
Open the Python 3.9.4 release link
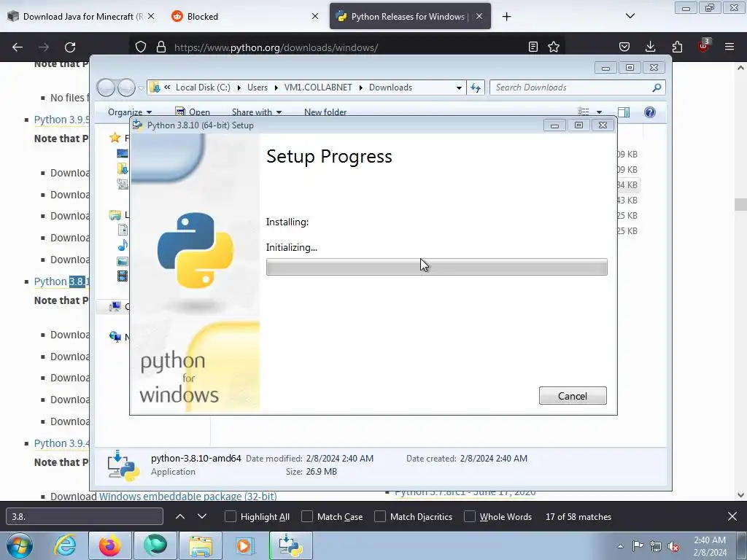click(61, 443)
